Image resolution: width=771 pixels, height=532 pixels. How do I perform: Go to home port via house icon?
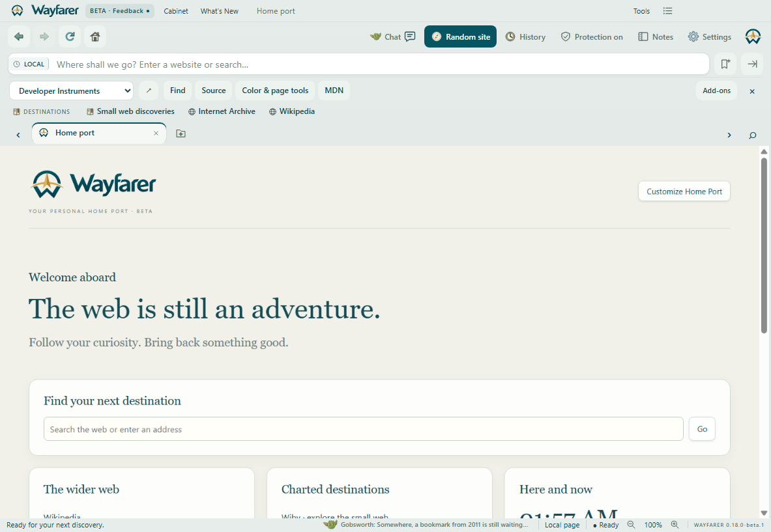click(95, 36)
